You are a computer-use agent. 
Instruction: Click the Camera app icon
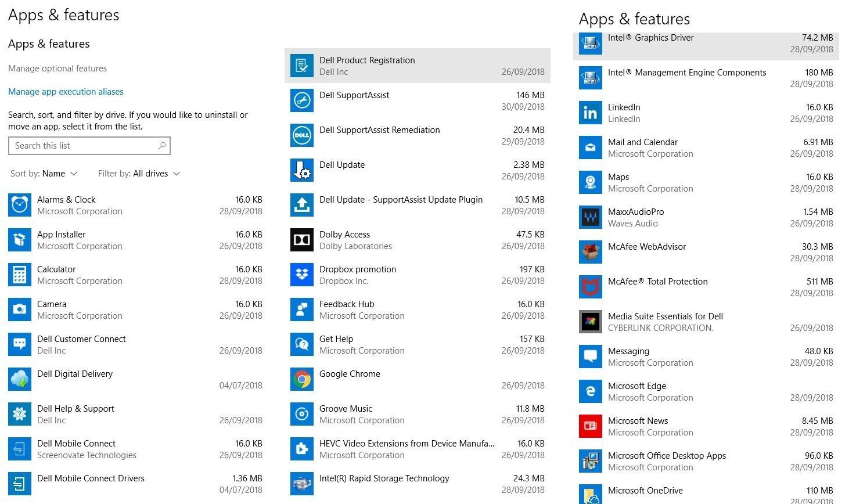[20, 309]
